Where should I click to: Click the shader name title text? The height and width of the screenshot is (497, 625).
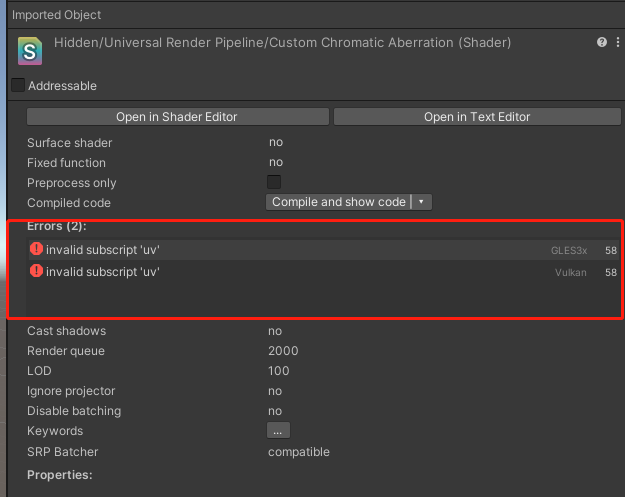coord(282,43)
